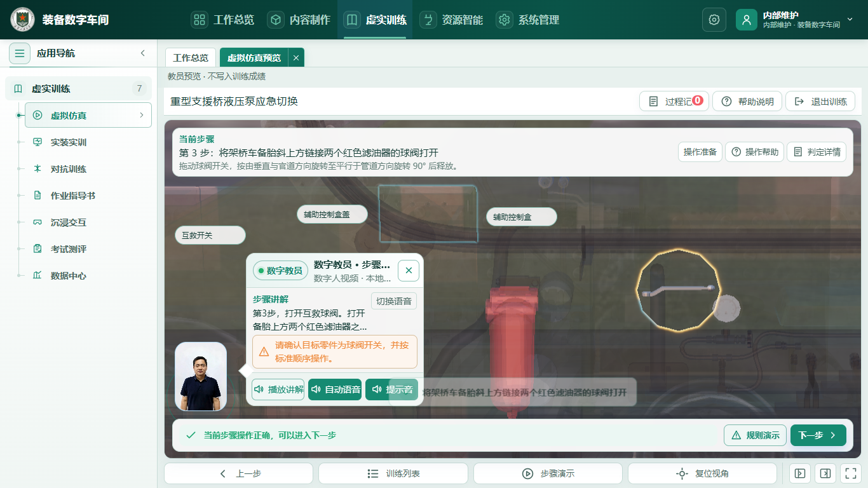868x488 pixels.
Task: Click the 下一步 next step button
Action: [x=818, y=435]
